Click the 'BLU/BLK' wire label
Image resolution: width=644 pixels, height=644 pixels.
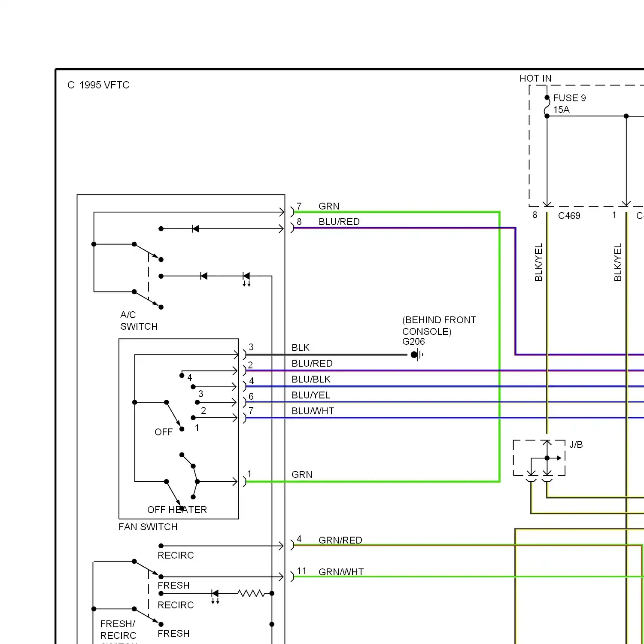(x=311, y=379)
